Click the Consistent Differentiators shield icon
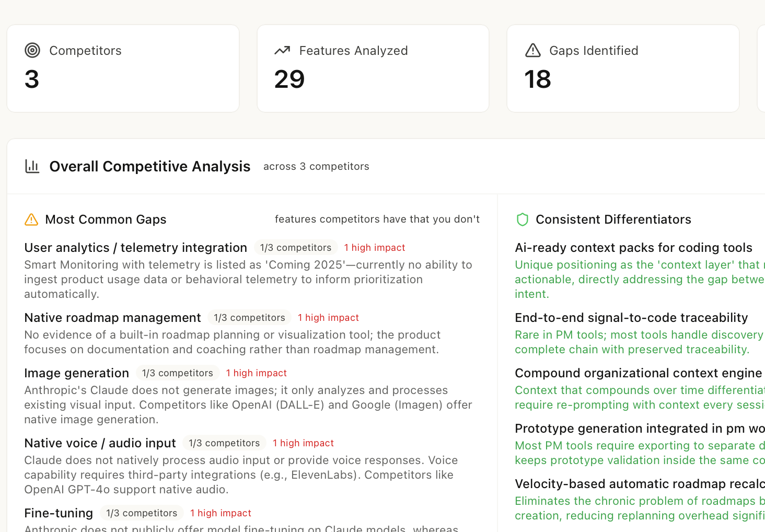 522,219
